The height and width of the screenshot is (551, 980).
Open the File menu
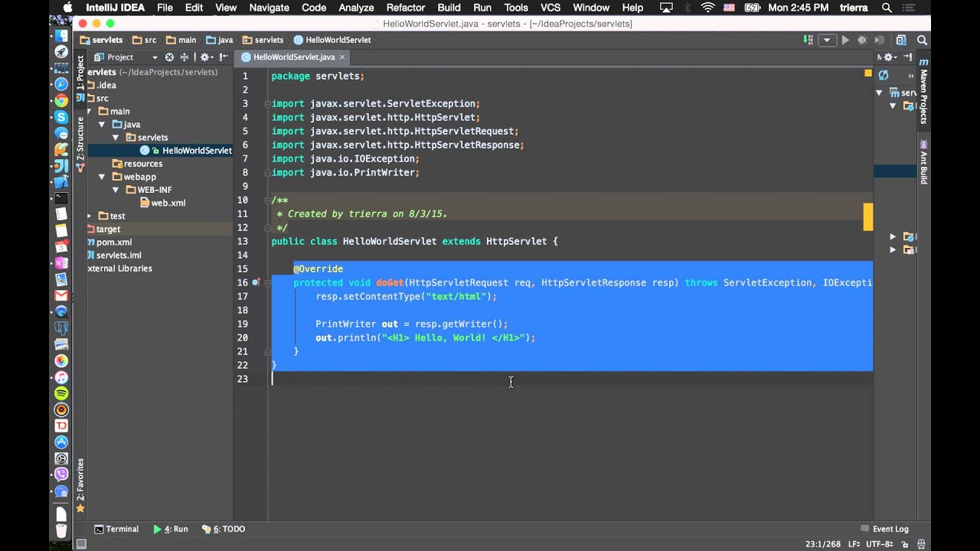[165, 8]
